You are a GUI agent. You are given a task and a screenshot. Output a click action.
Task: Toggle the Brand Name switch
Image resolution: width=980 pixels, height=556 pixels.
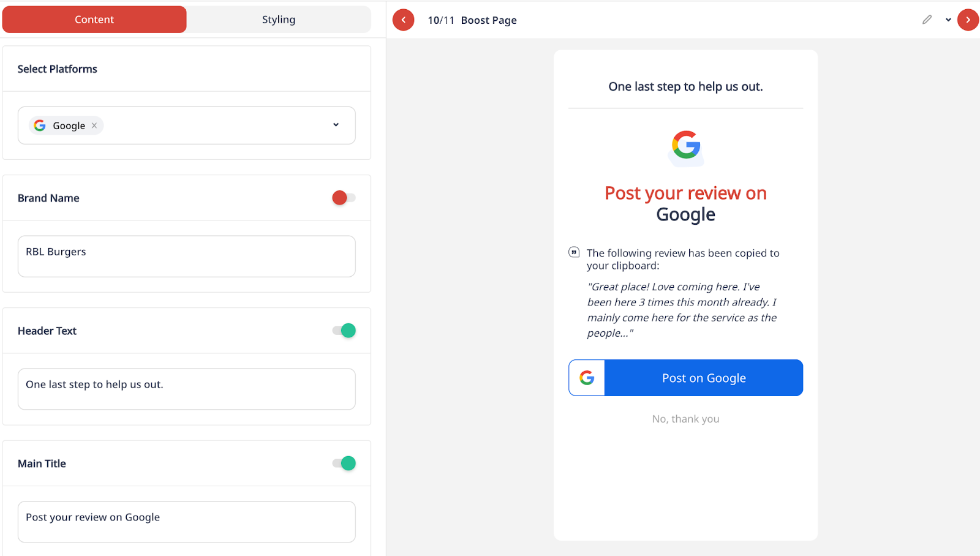344,198
